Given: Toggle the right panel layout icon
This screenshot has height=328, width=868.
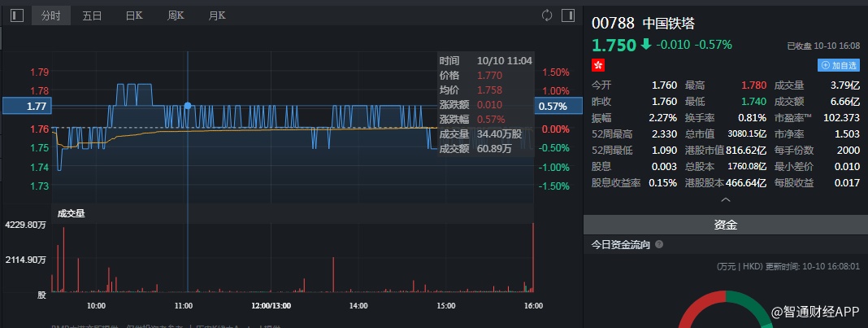Looking at the screenshot, I should tap(568, 15).
